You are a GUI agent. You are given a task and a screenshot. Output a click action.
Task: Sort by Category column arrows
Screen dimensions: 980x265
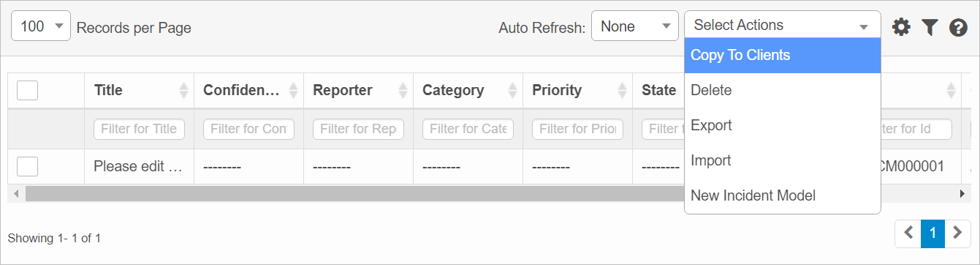click(x=512, y=91)
